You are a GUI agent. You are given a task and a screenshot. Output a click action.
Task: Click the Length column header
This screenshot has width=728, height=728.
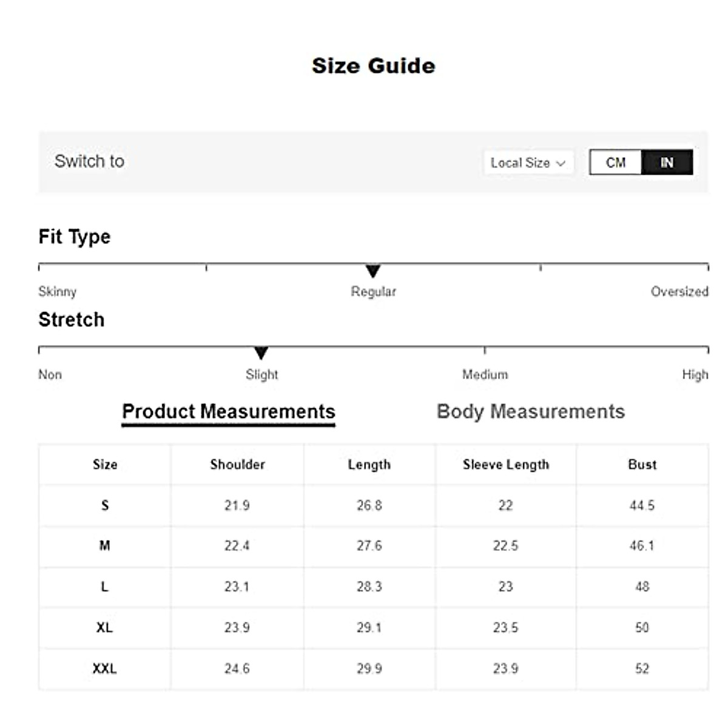(x=369, y=465)
